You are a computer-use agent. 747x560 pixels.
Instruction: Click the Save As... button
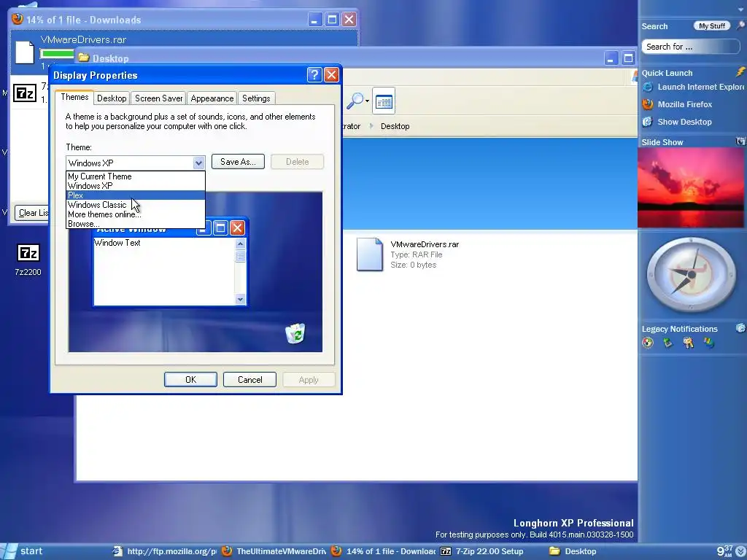point(238,162)
